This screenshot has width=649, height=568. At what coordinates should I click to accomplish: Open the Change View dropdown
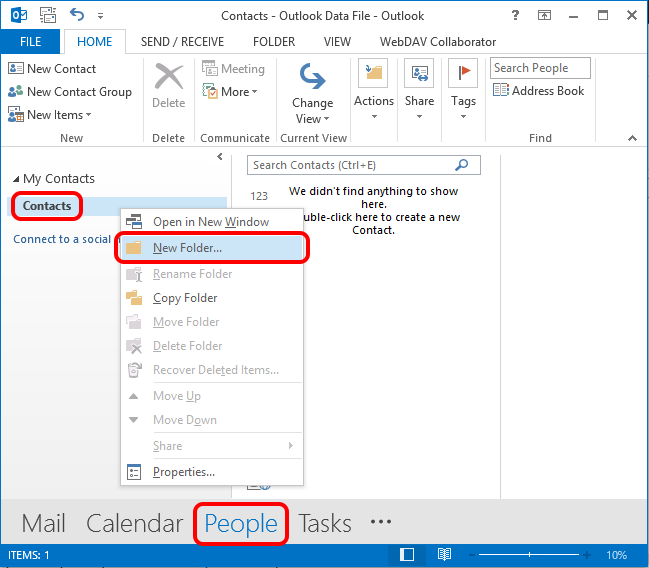point(312,94)
